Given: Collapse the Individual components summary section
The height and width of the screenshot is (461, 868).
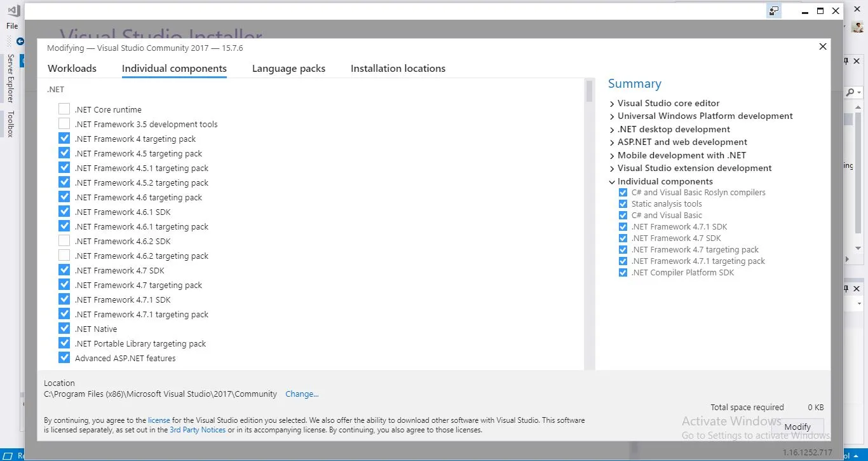Looking at the screenshot, I should click(x=612, y=182).
